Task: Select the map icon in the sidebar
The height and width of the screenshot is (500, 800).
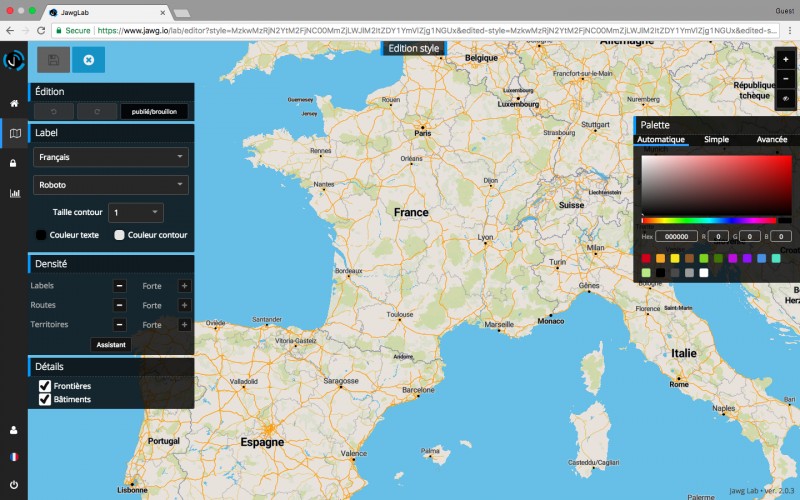Action: click(15, 133)
